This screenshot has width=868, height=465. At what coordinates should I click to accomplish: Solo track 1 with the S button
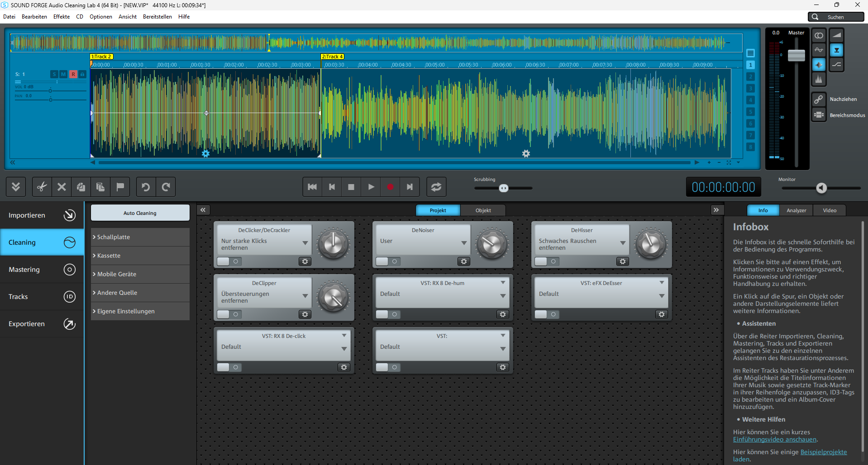[x=54, y=74]
